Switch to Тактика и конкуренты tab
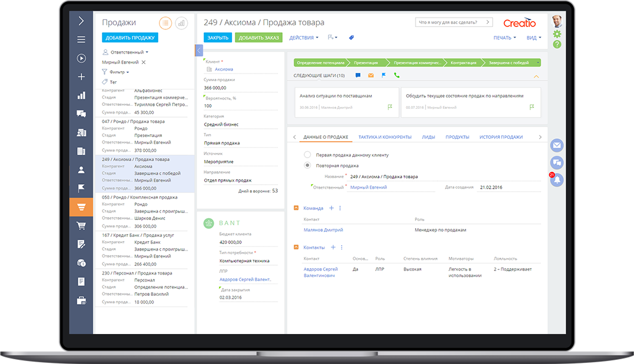Image resolution: width=634 pixels, height=364 pixels. 385,137
